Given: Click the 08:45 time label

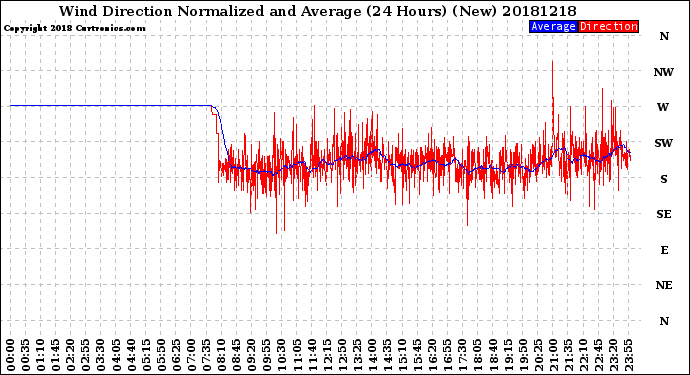Looking at the screenshot, I should pos(237,355).
